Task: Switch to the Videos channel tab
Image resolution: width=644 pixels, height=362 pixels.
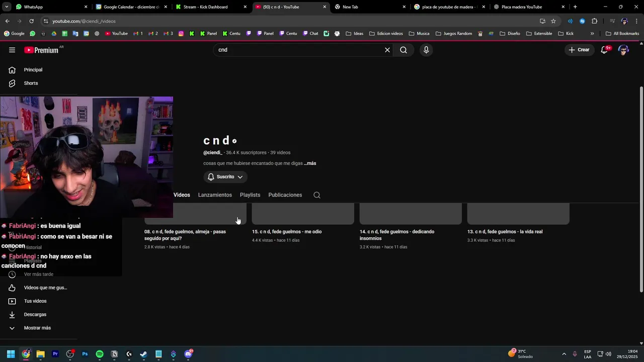Action: click(182, 195)
